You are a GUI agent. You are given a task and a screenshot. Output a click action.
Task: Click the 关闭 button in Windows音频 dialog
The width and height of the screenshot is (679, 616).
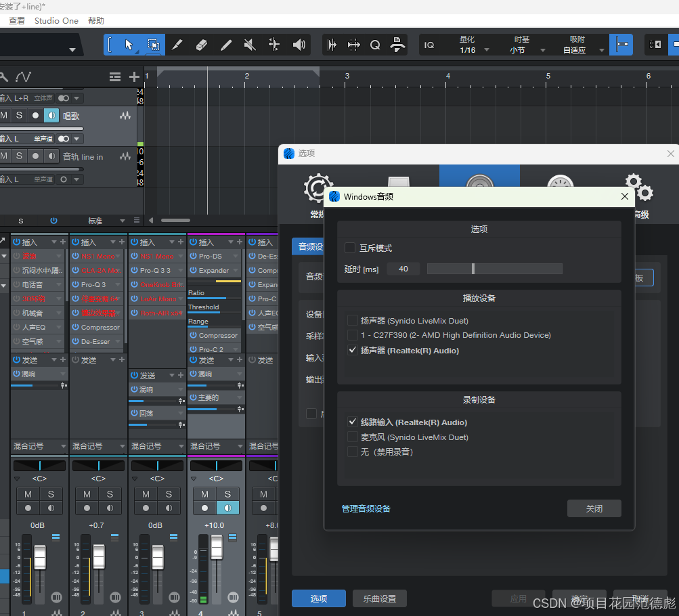594,508
